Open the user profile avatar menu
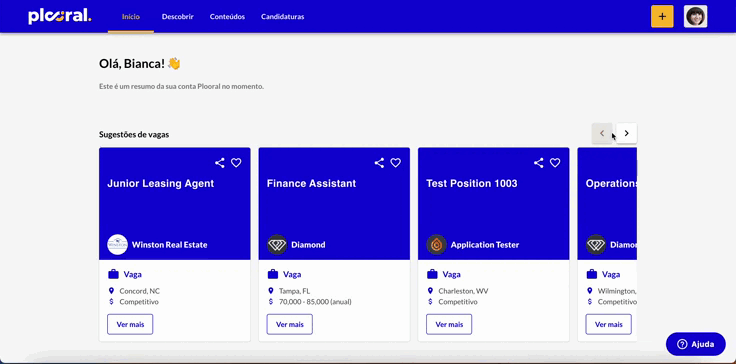 (696, 16)
